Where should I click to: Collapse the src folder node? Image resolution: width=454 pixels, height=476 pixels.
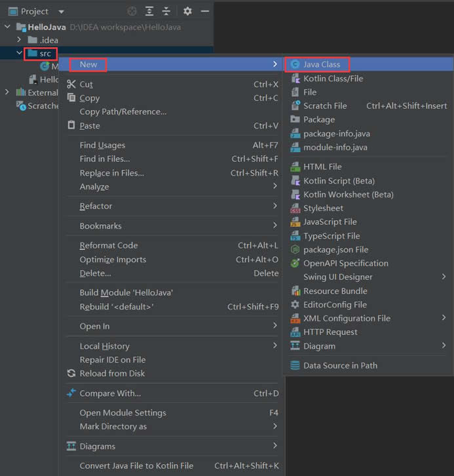click(19, 53)
